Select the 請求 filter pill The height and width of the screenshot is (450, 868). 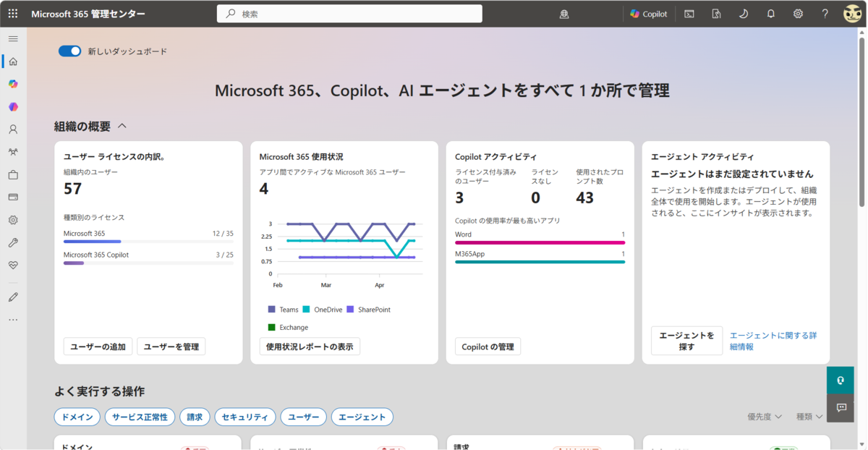click(x=195, y=417)
